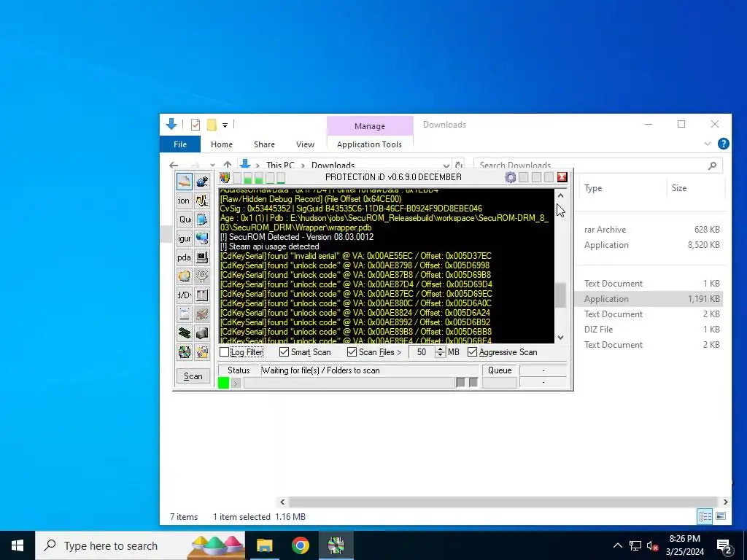This screenshot has height=560, width=747.
Task: Click the Scan button in Protection ID
Action: point(193,376)
